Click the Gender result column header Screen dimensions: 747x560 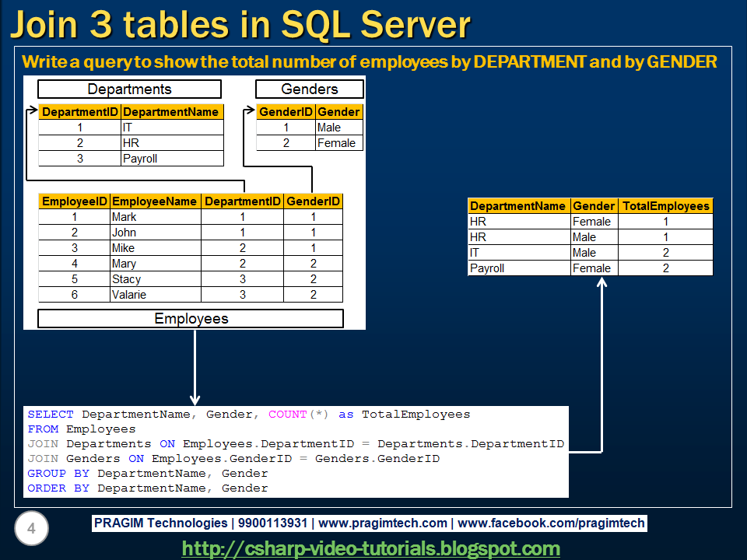pyautogui.click(x=594, y=206)
